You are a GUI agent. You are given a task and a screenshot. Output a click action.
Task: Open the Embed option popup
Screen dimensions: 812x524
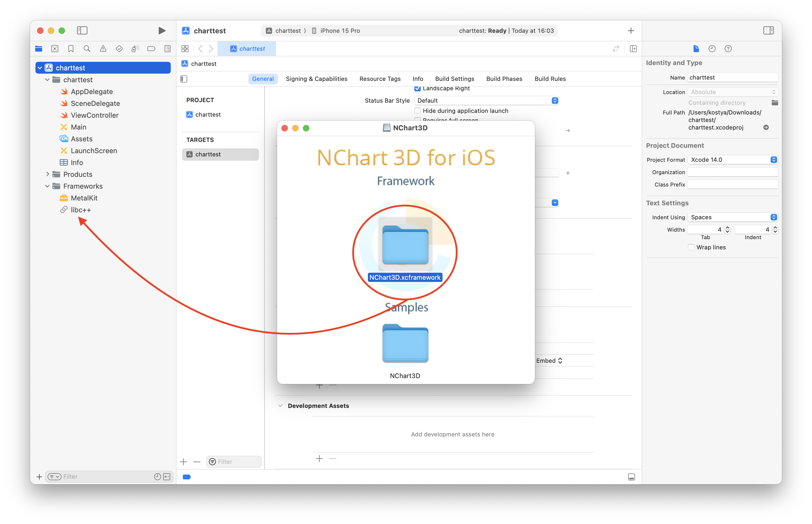pos(549,361)
